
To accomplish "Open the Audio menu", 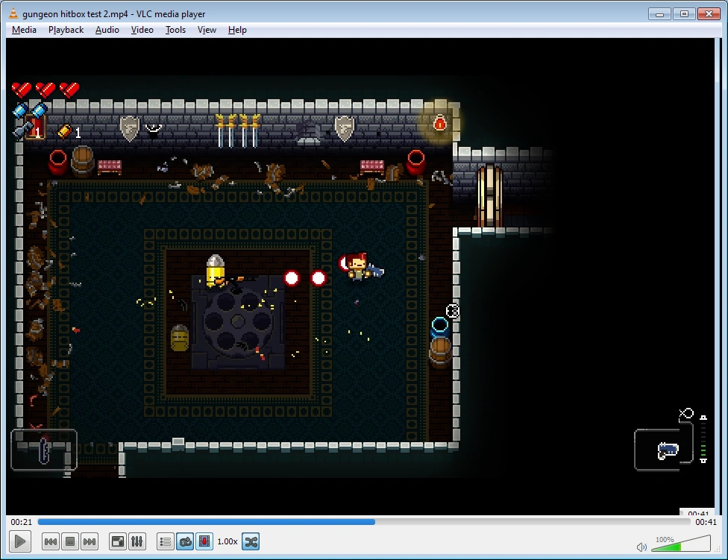I will pos(107,30).
